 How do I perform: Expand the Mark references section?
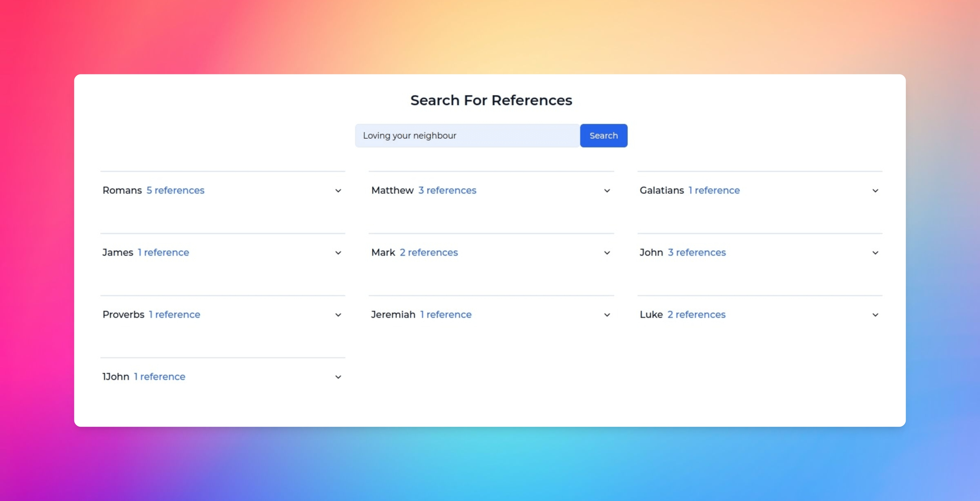[606, 252]
